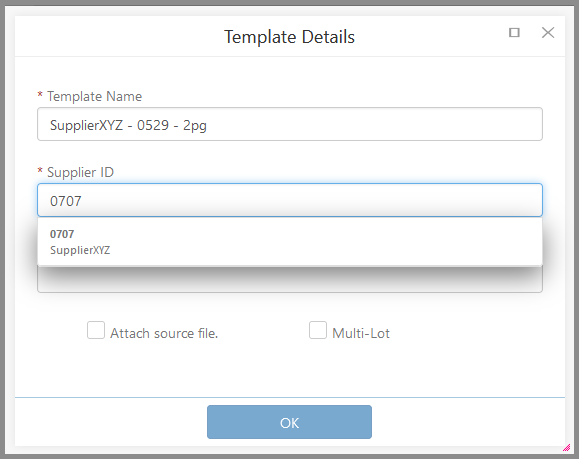Click the red asterisk beside Supplier ID
The width and height of the screenshot is (579, 459).
click(40, 170)
